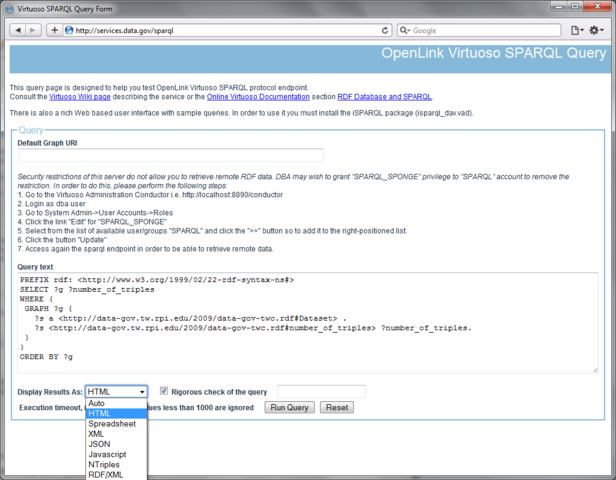This screenshot has width=616, height=480.
Task: Click the 'ORDER BY ?g' query line
Action: pos(46,357)
